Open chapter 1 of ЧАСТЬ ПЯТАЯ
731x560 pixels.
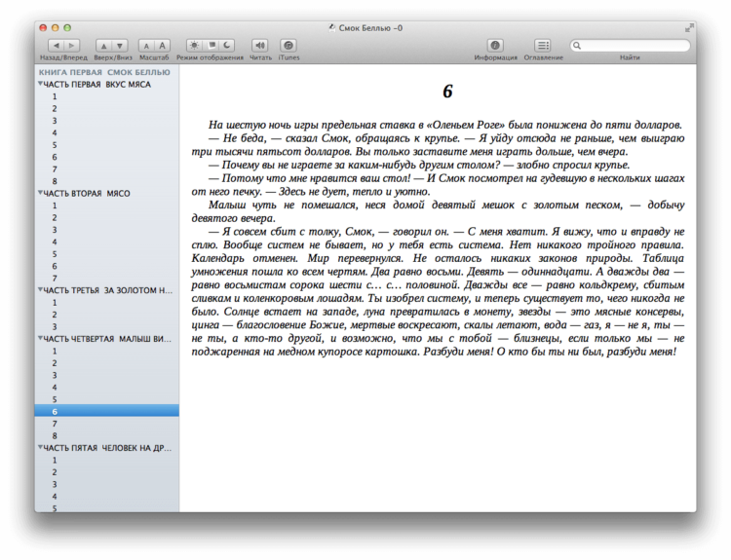click(x=55, y=460)
